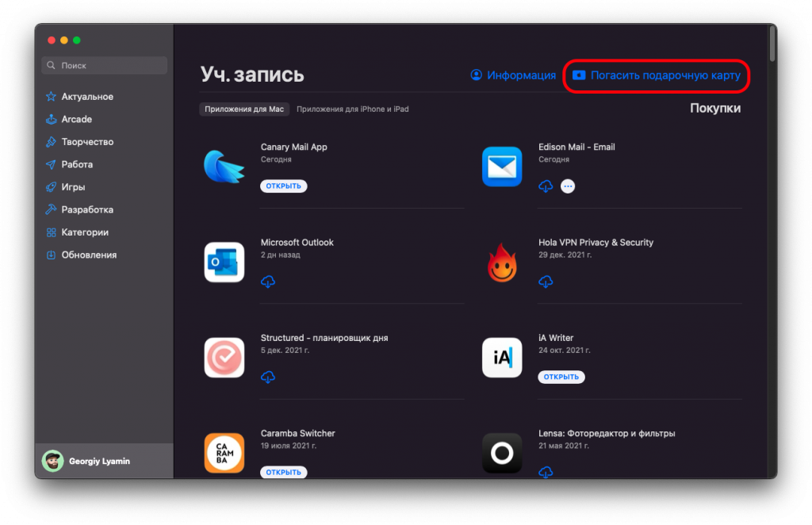The height and width of the screenshot is (525, 812).
Task: Click the Lensa app icon
Action: point(502,453)
